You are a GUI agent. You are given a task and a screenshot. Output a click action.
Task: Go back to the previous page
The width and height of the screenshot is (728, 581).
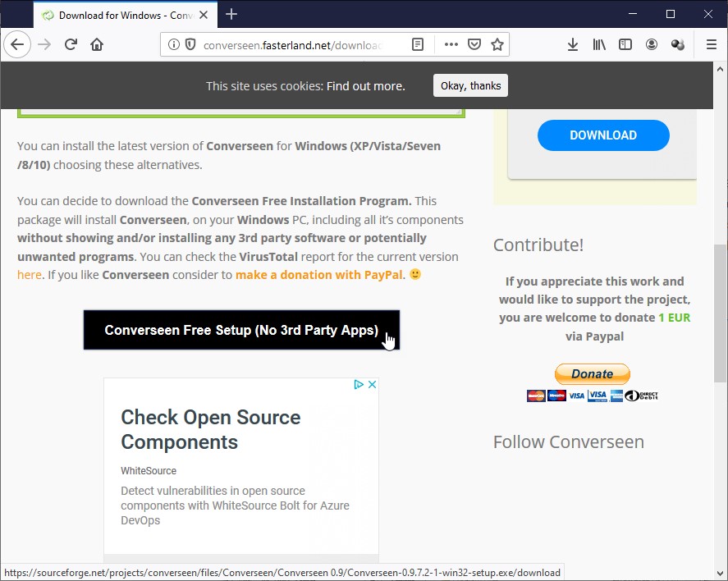pos(17,44)
